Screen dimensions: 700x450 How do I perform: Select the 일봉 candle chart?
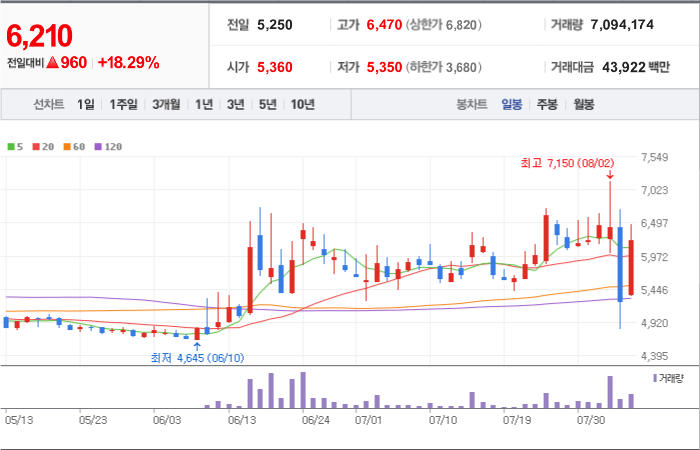click(512, 105)
